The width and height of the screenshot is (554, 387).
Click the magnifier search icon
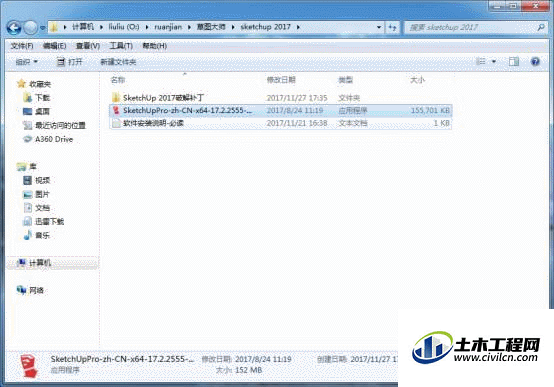click(x=541, y=27)
